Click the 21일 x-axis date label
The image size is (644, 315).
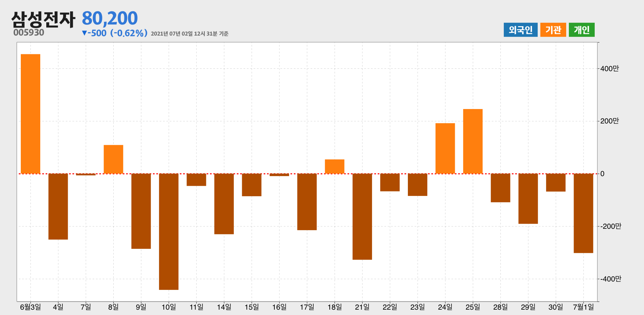point(362,307)
